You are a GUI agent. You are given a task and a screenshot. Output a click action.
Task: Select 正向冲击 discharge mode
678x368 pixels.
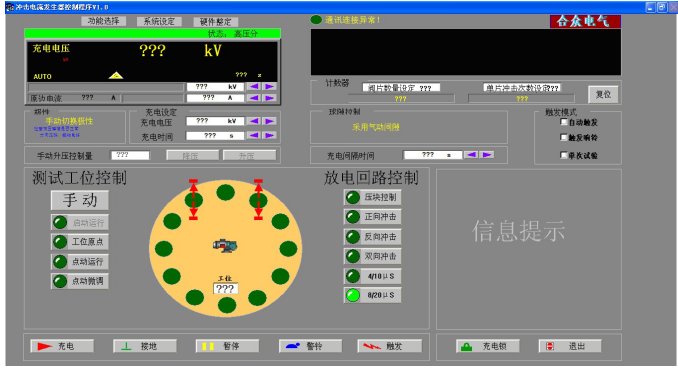[373, 217]
